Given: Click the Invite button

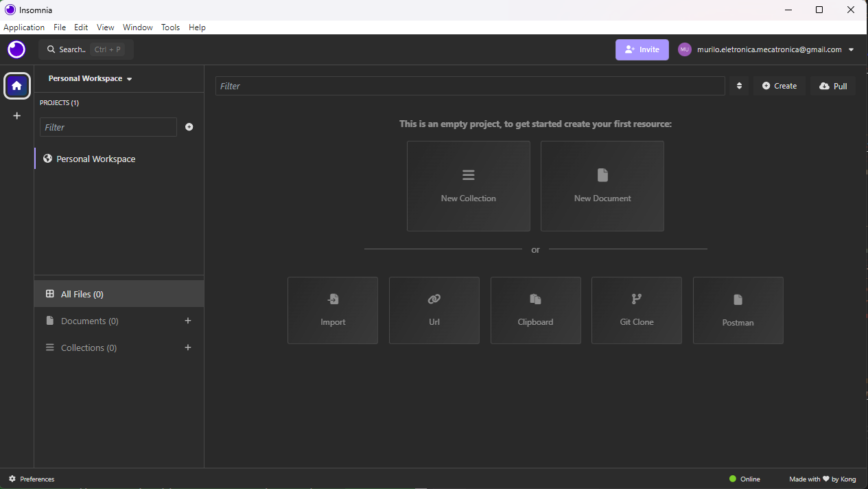Looking at the screenshot, I should click(642, 49).
